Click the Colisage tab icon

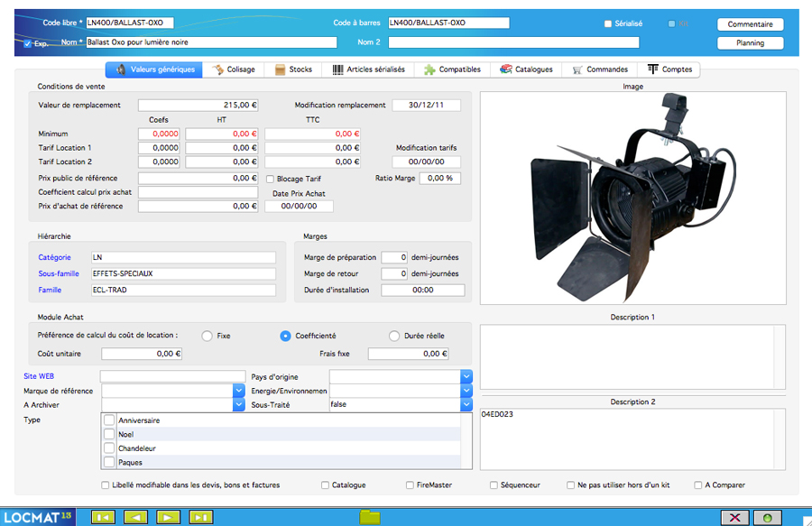217,69
